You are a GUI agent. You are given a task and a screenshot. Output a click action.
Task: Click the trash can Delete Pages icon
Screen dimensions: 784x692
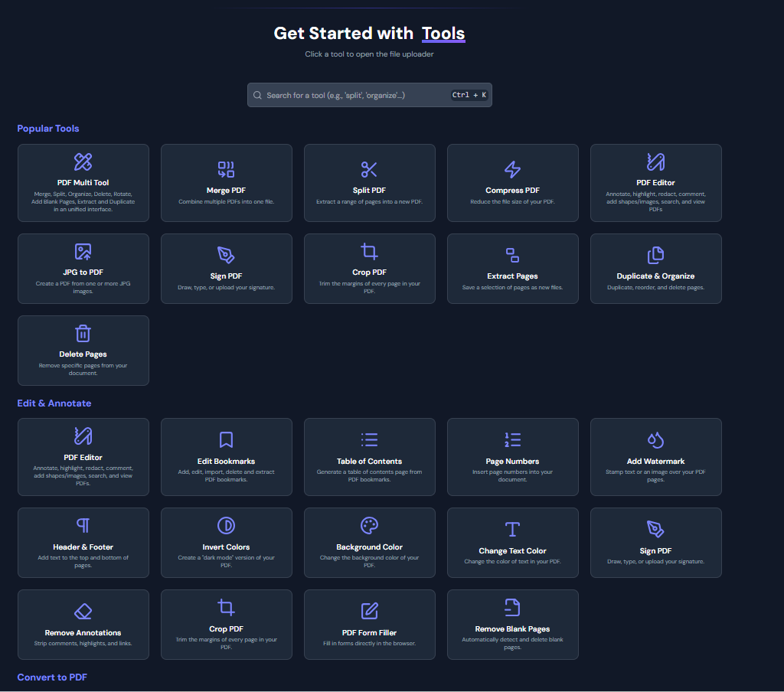pos(83,334)
